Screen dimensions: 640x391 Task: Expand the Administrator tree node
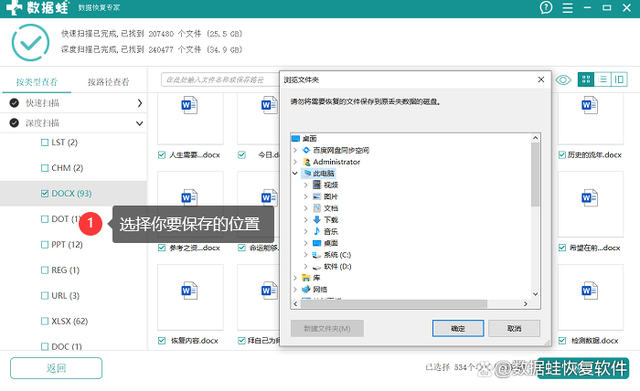[295, 162]
